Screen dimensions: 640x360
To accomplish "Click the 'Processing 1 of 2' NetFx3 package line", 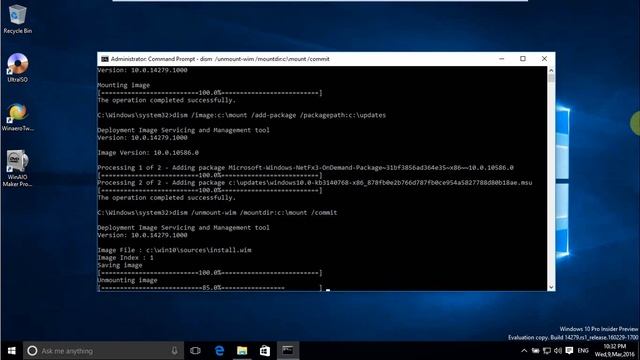I will [x=305, y=168].
